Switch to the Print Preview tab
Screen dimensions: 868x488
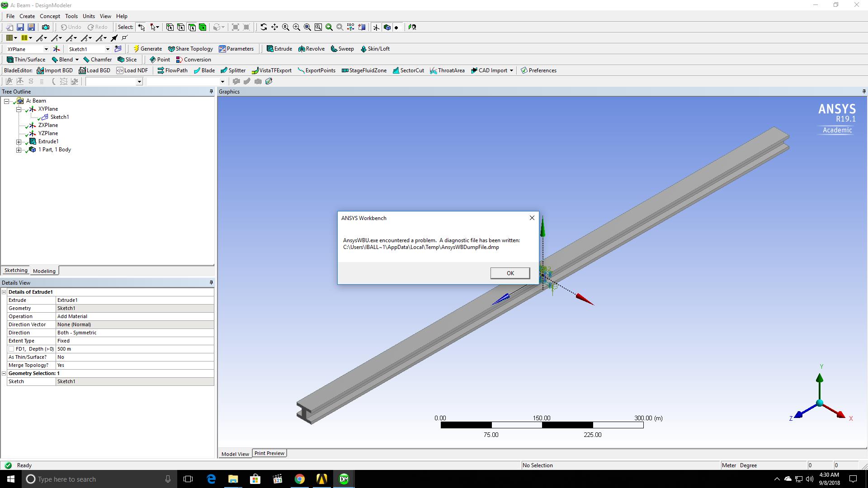click(269, 453)
